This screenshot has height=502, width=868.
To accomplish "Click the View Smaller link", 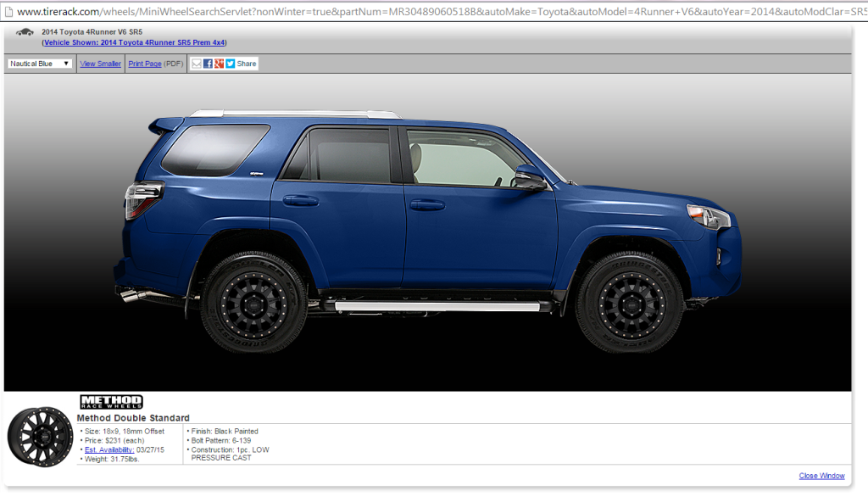I will [100, 64].
